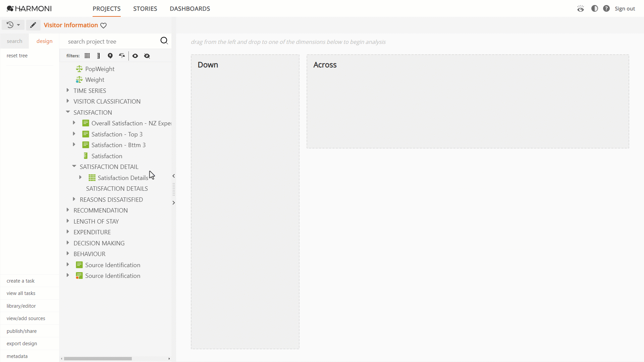644x362 pixels.
Task: Open metadata link
Action: point(17,356)
